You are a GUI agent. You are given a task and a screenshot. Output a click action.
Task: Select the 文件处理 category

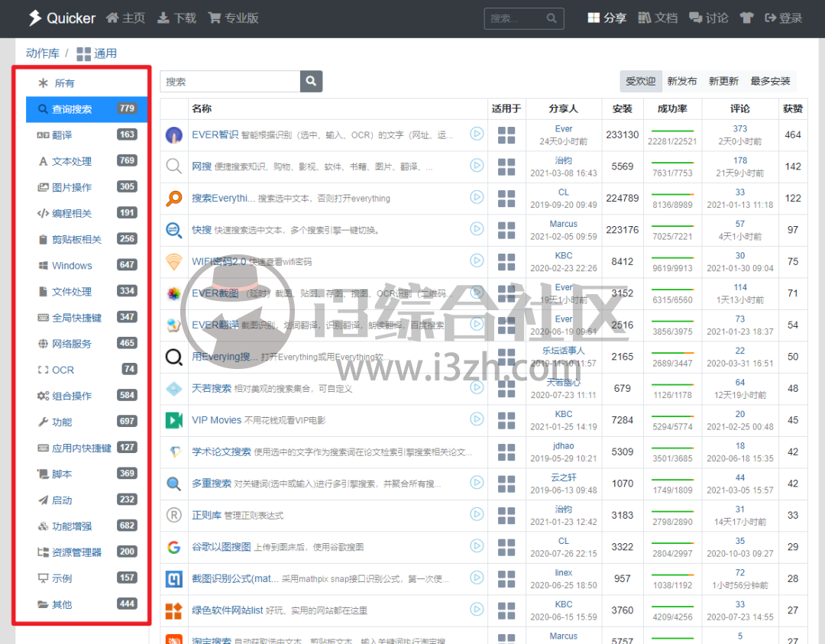click(x=87, y=291)
